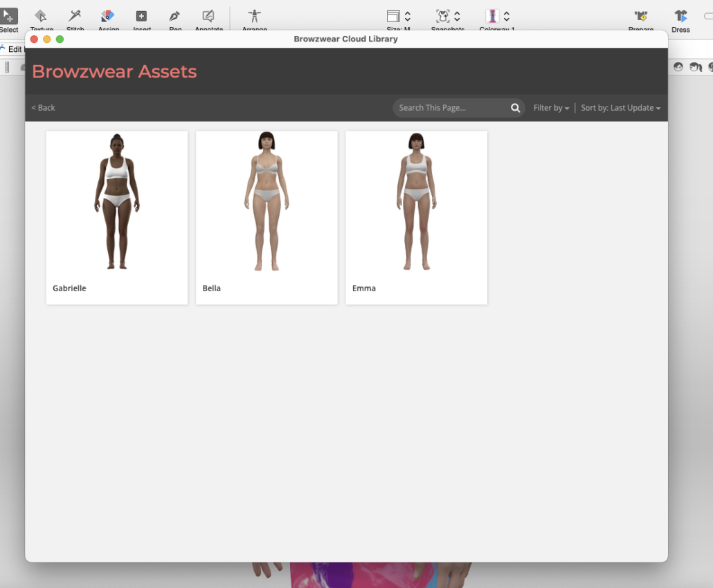Click the search magnifier icon

tap(515, 108)
